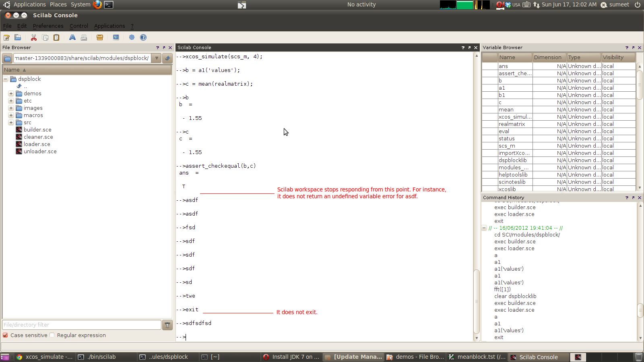Go to parent directory arrow icon
The width and height of the screenshot is (644, 362).
167,58
